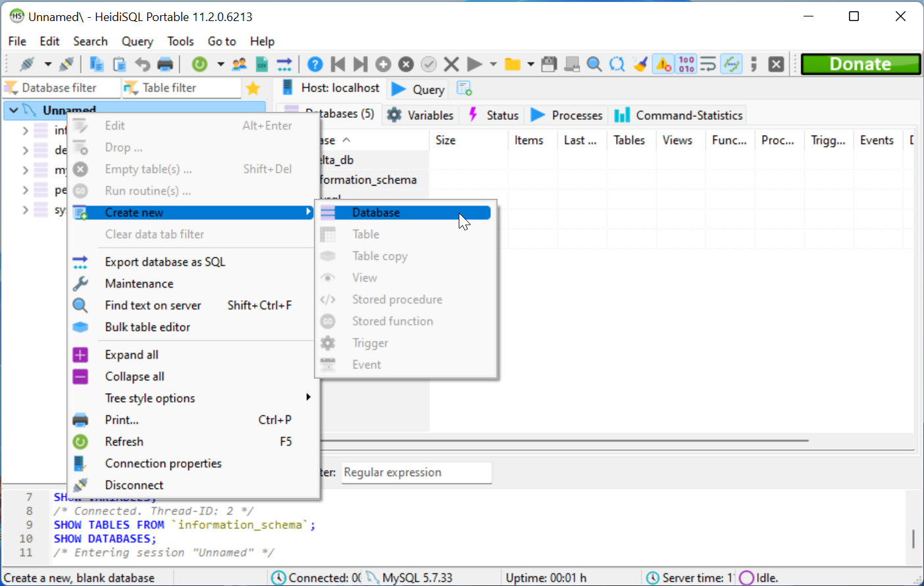Click the Insert row plus icon

pyautogui.click(x=383, y=64)
